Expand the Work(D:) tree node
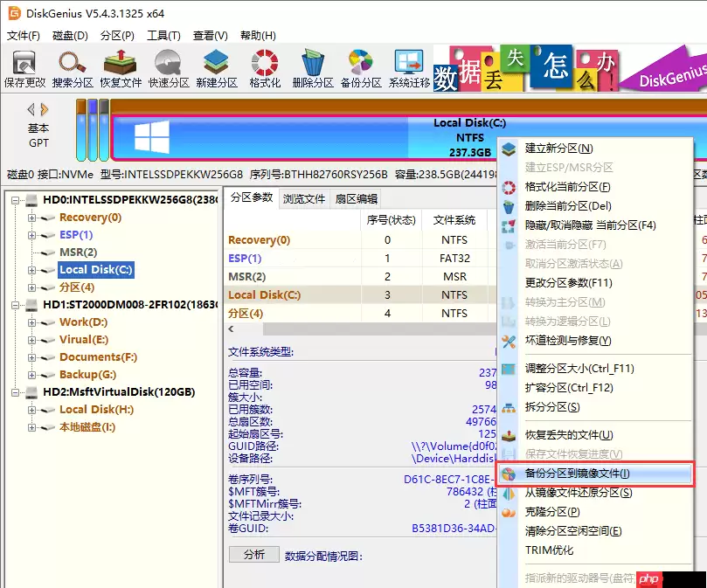The width and height of the screenshot is (707, 588). 31,322
